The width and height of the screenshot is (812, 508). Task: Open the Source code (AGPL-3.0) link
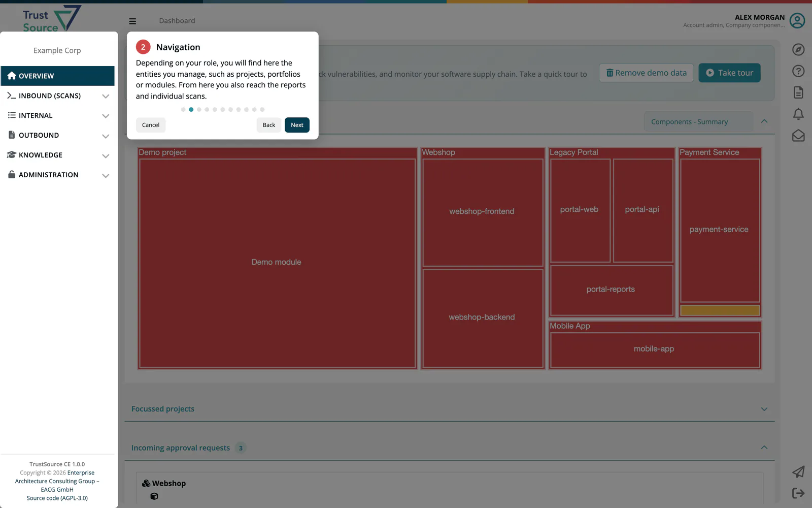coord(57,498)
